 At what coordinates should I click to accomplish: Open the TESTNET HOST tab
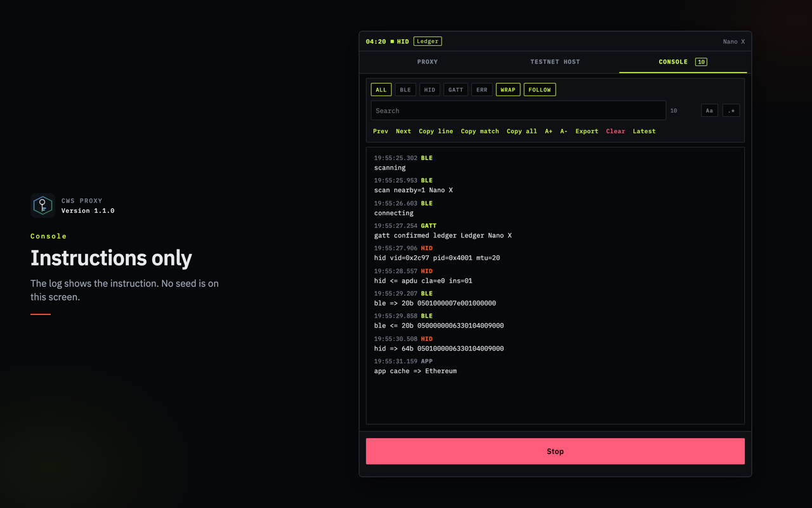pos(555,62)
